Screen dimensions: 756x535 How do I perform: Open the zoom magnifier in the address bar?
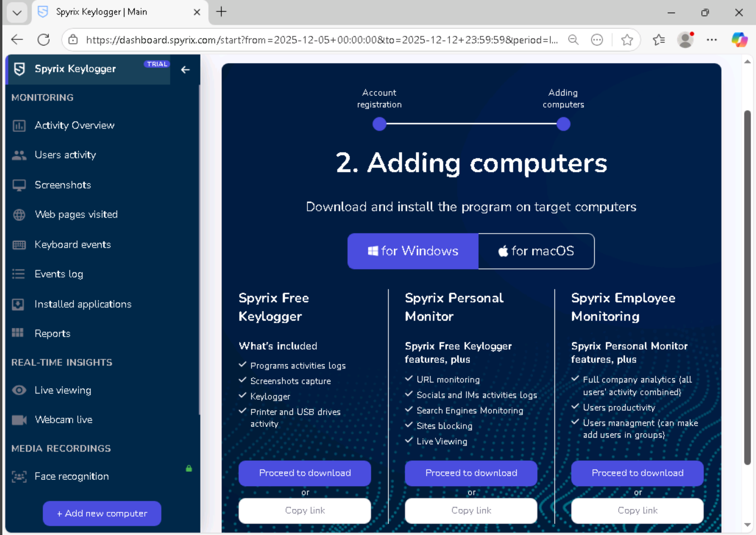[573, 40]
